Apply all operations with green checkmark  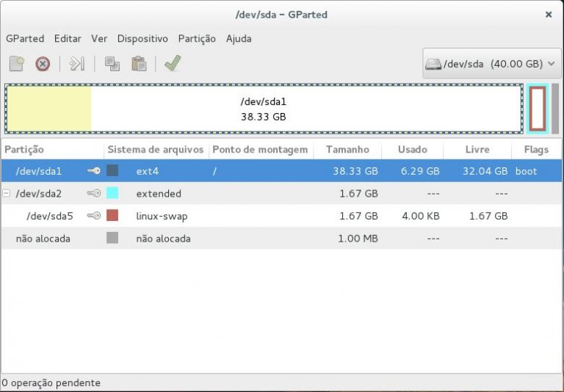(x=173, y=64)
